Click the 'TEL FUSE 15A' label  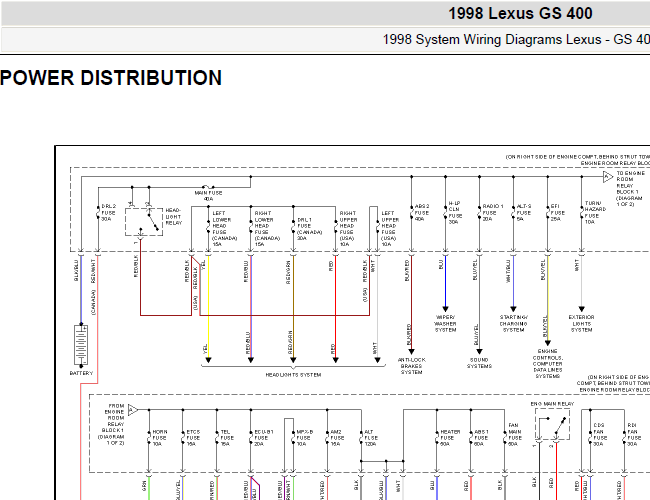click(228, 438)
